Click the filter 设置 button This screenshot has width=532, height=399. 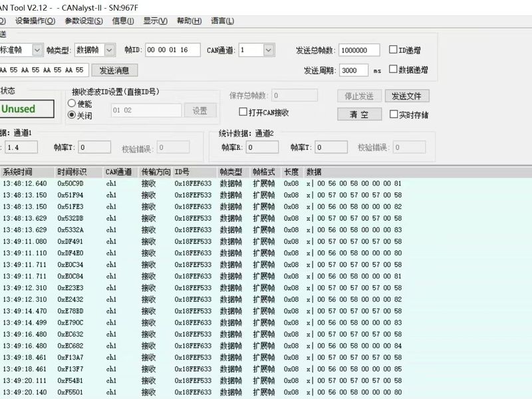point(200,110)
